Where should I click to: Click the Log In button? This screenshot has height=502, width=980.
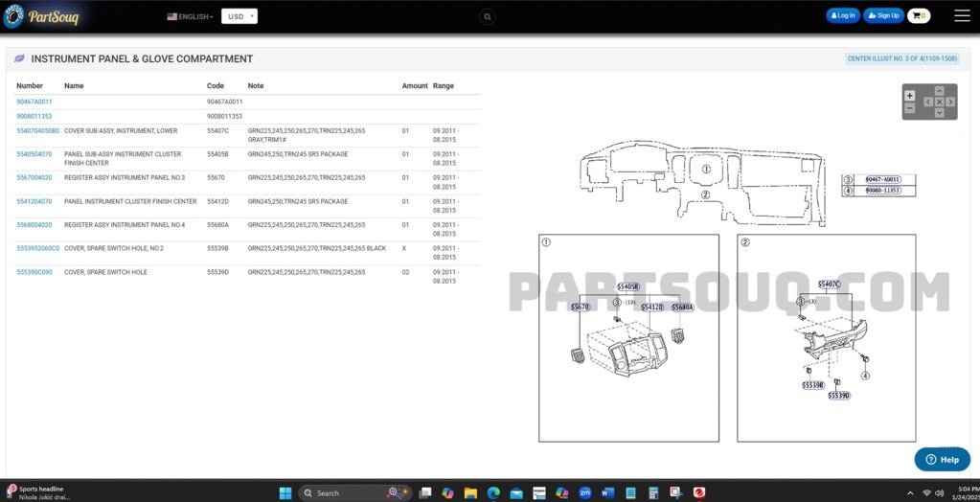843,15
